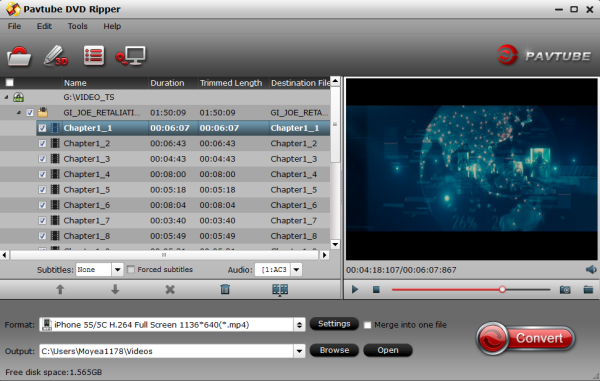This screenshot has width=600, height=381.
Task: Open the Audio track dropdown
Action: (296, 270)
